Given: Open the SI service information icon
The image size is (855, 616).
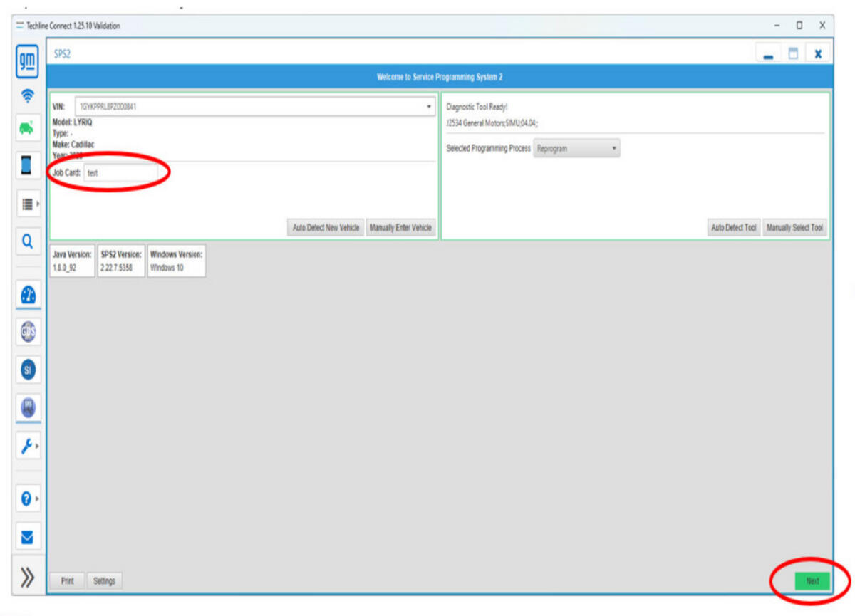Looking at the screenshot, I should (27, 369).
